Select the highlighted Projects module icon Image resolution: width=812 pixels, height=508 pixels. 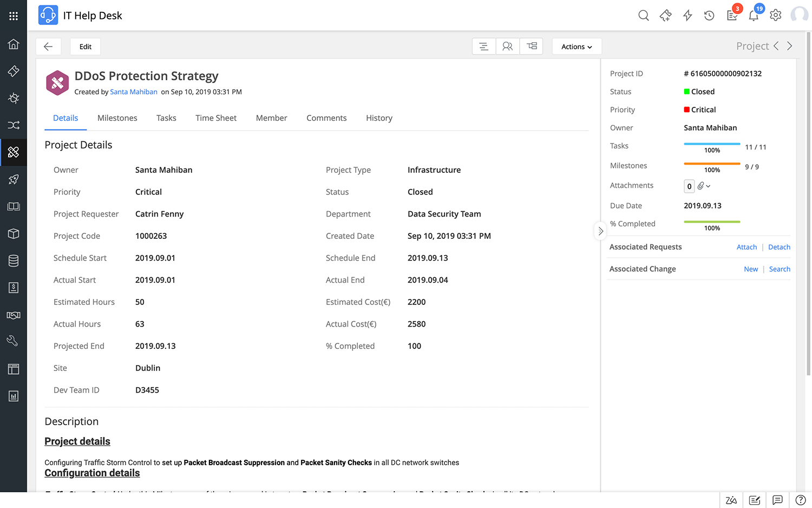pos(14,152)
